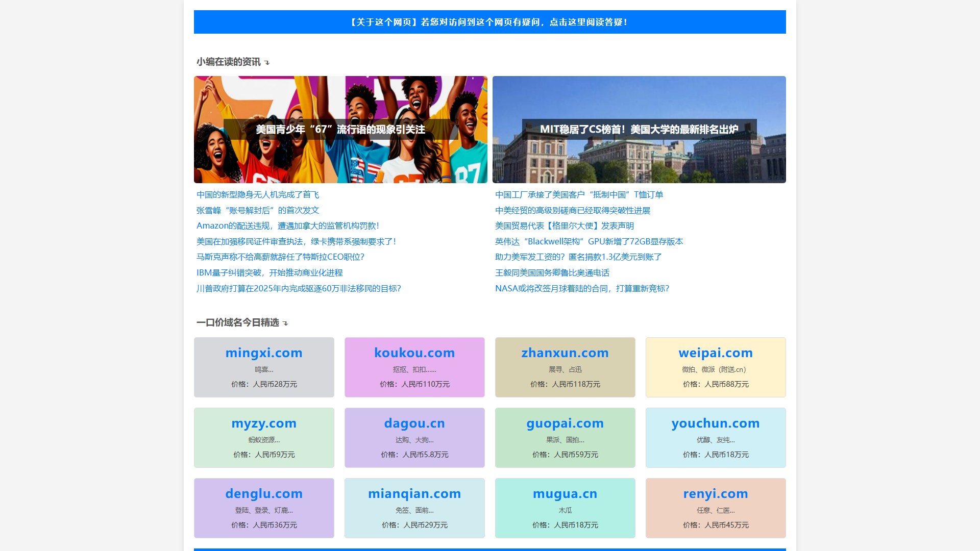The image size is (980, 551).
Task: Open the MIT CS ranking article image
Action: pyautogui.click(x=639, y=129)
